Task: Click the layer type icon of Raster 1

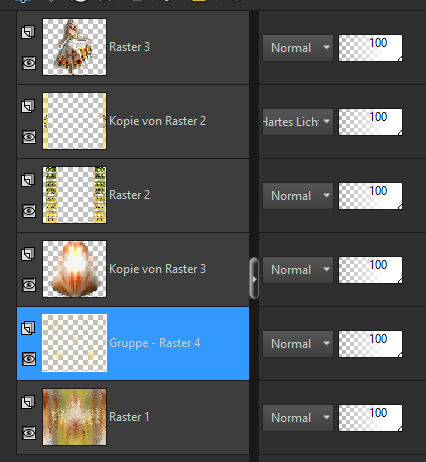Action: [28, 402]
